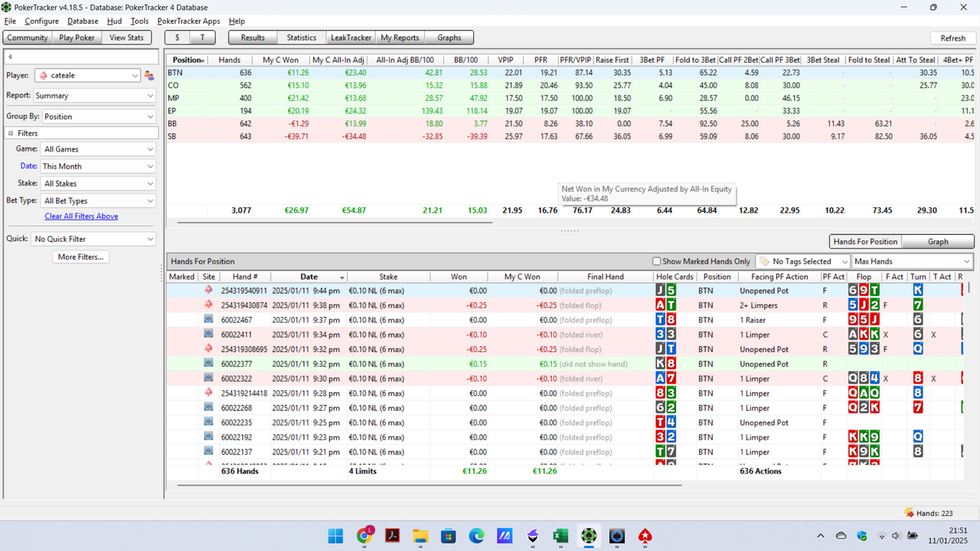The width and height of the screenshot is (980, 551).
Task: Click the hands icon in status bar
Action: 909,513
